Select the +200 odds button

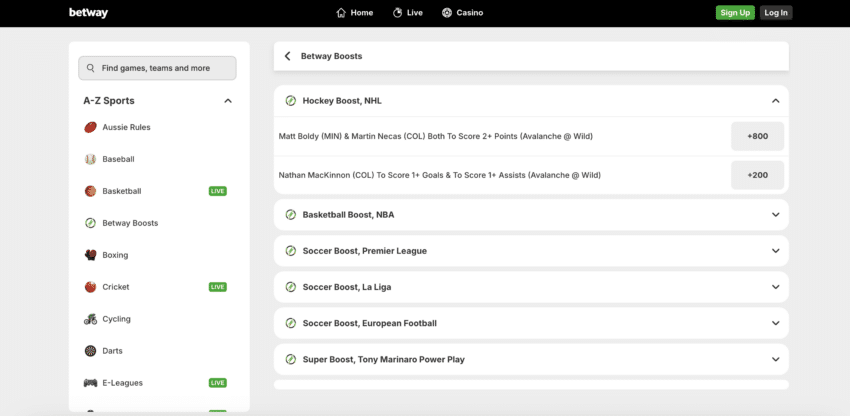[757, 175]
